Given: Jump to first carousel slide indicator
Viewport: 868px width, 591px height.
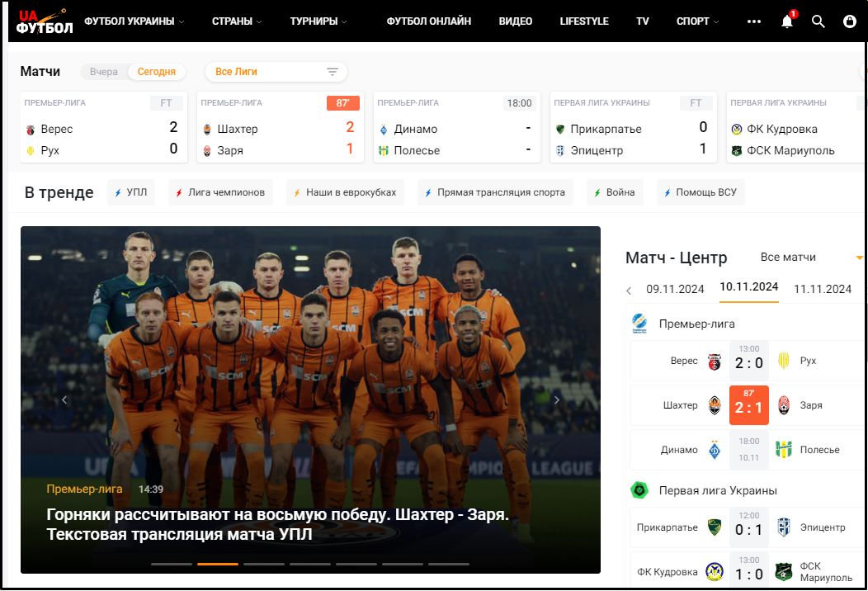Looking at the screenshot, I should [172, 564].
